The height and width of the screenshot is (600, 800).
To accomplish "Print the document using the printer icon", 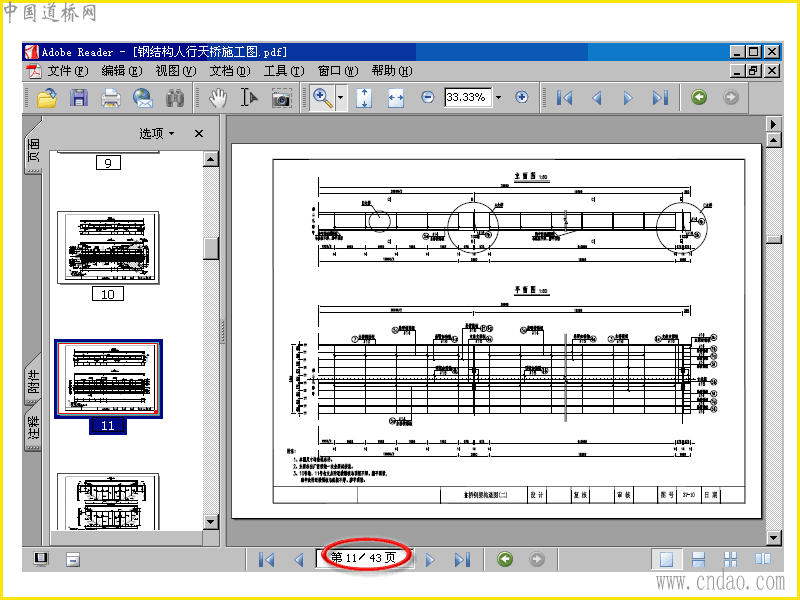I will tap(111, 98).
